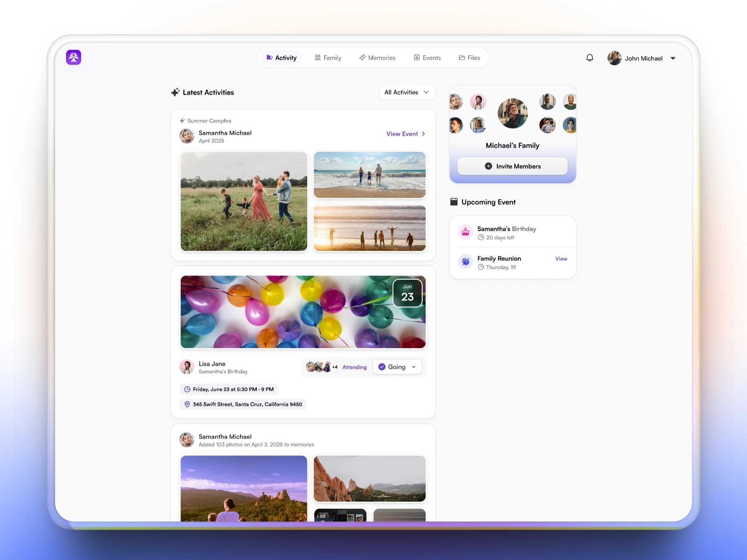The width and height of the screenshot is (747, 560).
Task: Follow the View Event link
Action: [x=406, y=134]
